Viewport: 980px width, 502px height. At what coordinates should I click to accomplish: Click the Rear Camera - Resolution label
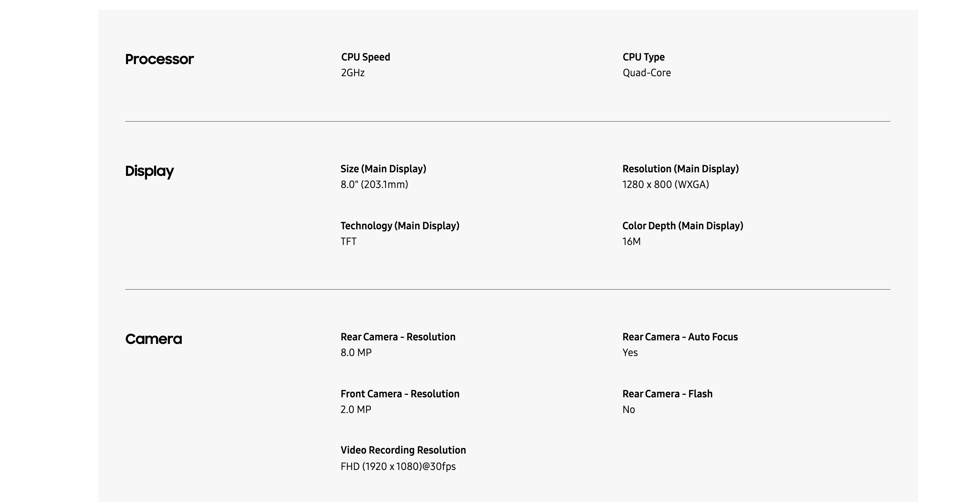tap(398, 337)
